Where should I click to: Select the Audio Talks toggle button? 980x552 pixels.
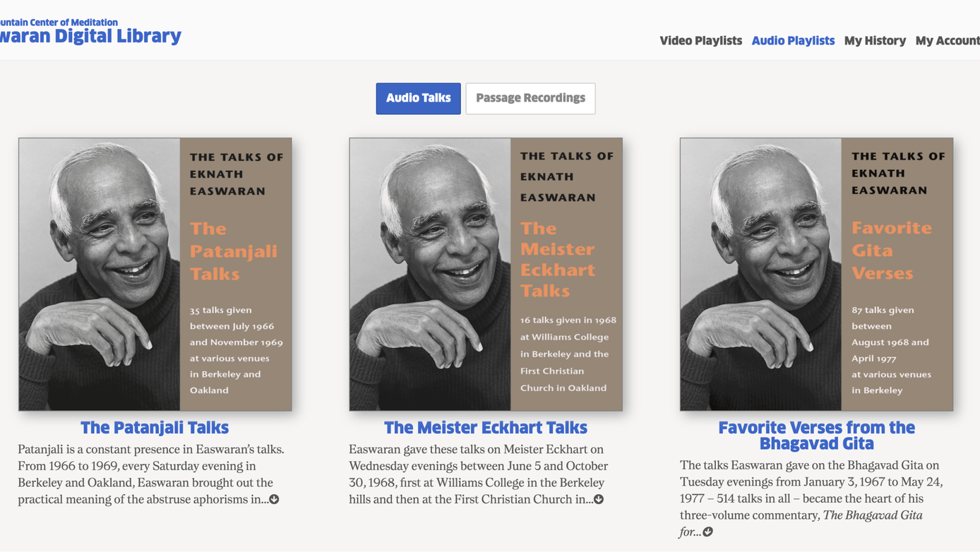tap(418, 98)
